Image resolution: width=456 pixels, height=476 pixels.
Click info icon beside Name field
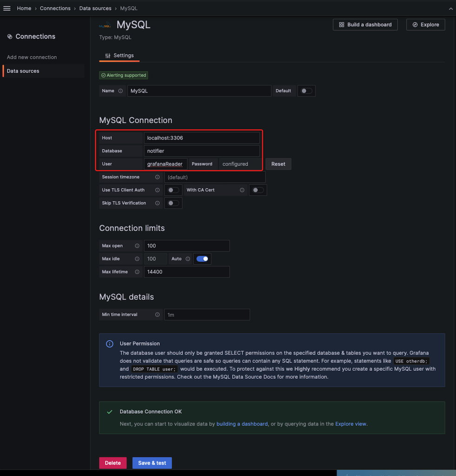(x=120, y=91)
